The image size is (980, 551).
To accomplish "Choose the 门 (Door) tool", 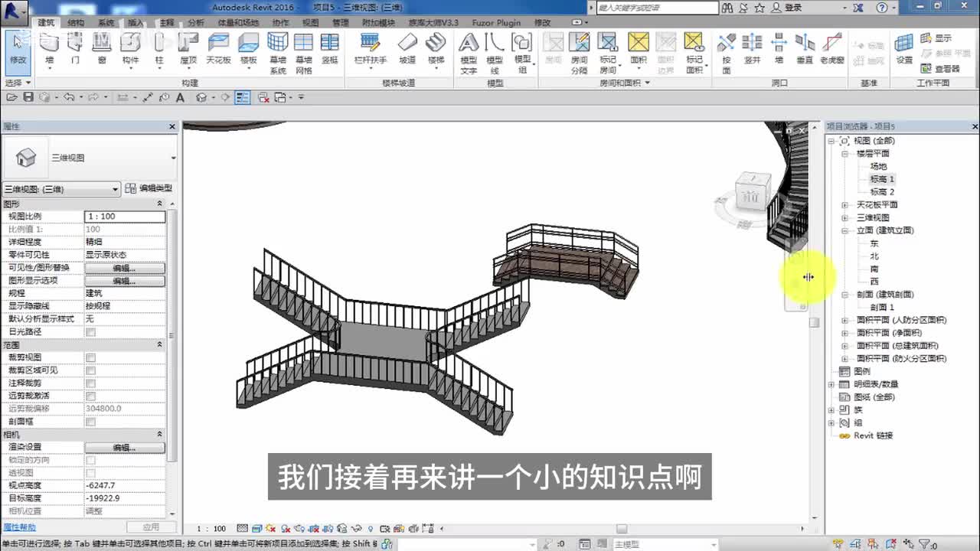I will (x=75, y=49).
